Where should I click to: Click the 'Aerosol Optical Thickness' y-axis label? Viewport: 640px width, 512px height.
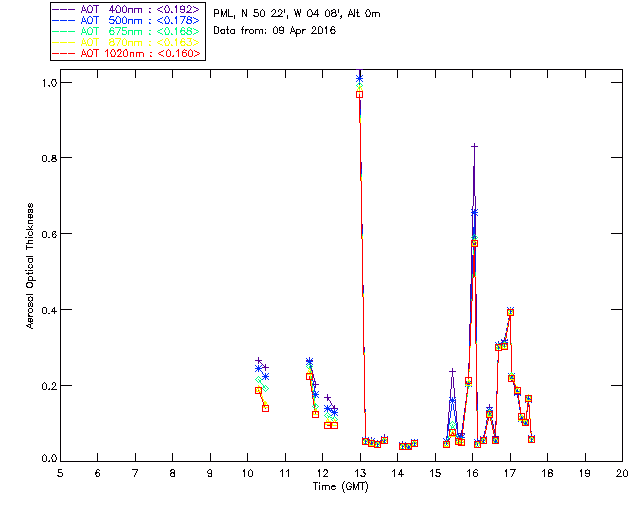pyautogui.click(x=30, y=266)
